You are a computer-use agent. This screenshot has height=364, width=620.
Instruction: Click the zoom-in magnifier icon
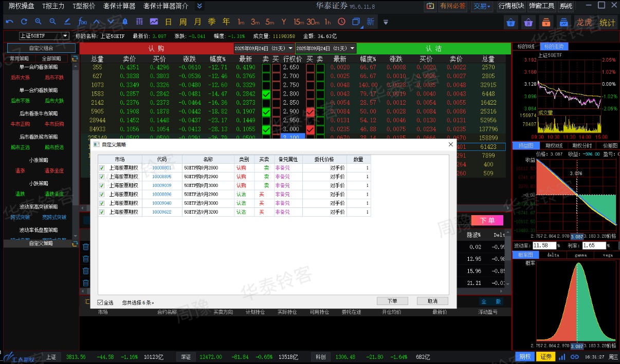tap(38, 22)
